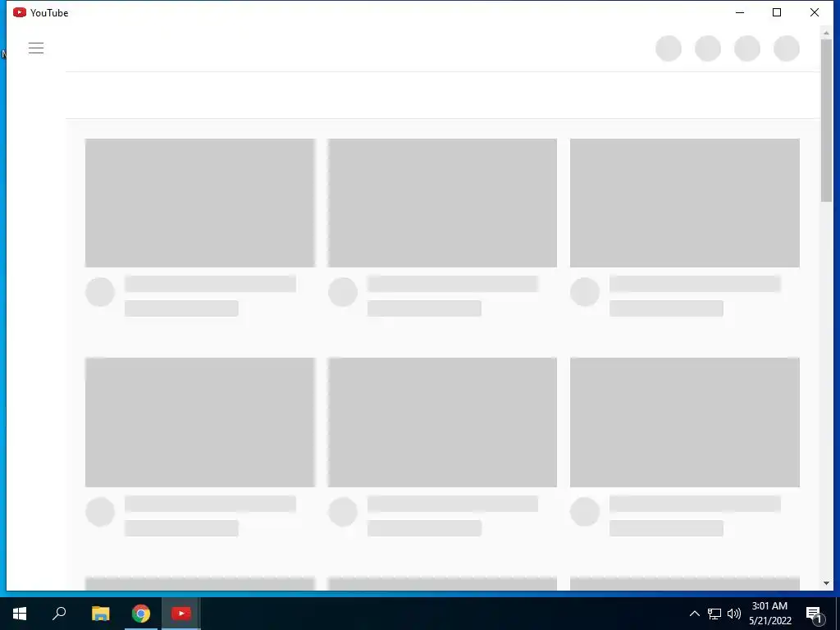
Task: Maximize the YouTube window
Action: point(777,12)
